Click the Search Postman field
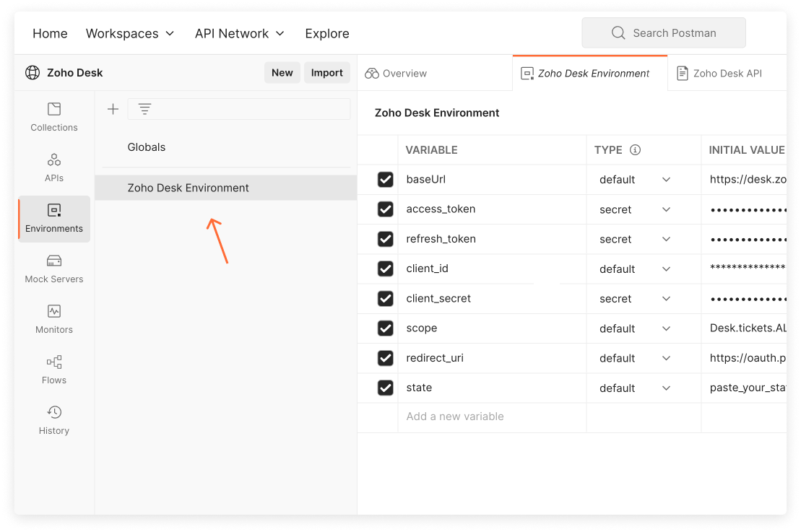This screenshot has height=532, width=801. (664, 32)
